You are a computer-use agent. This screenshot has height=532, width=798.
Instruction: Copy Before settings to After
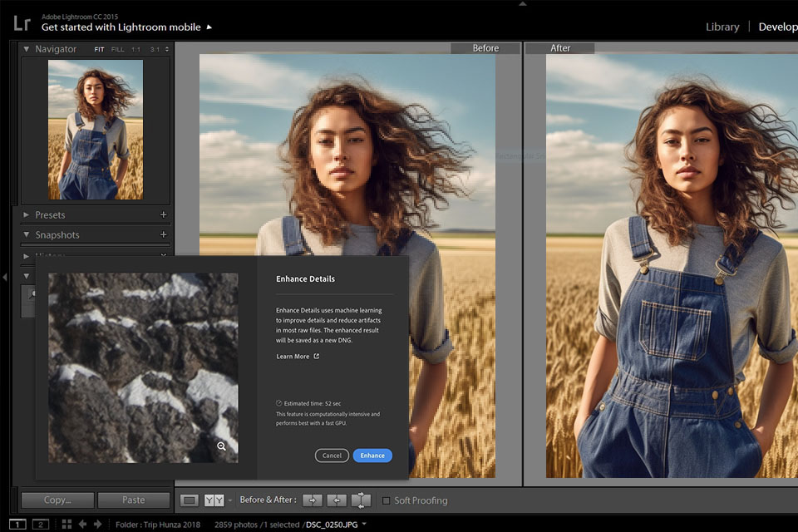click(313, 500)
